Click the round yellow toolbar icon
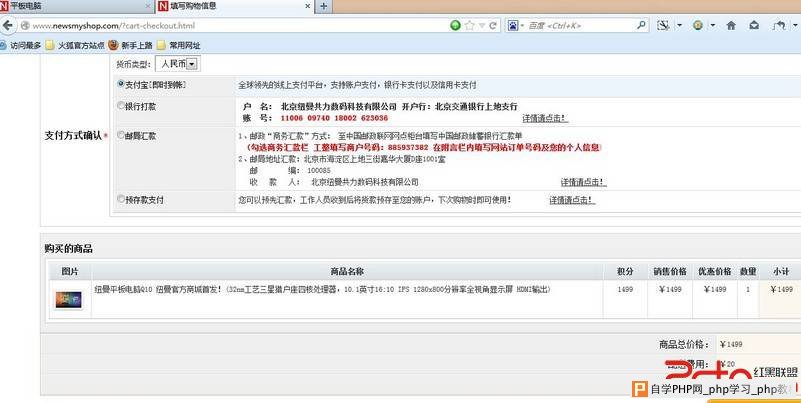Screen dimensions: 801x403 point(698,25)
